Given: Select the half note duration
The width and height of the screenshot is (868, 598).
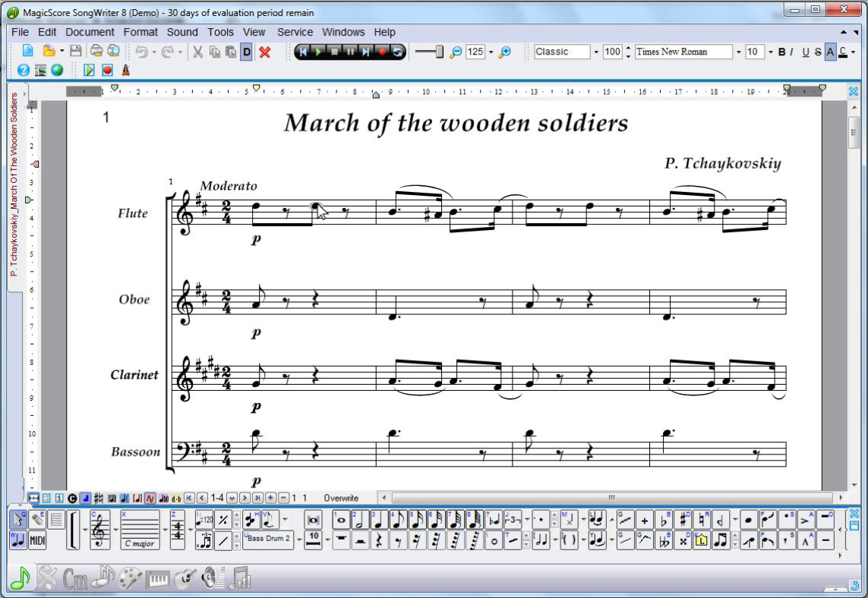Looking at the screenshot, I should coord(360,520).
